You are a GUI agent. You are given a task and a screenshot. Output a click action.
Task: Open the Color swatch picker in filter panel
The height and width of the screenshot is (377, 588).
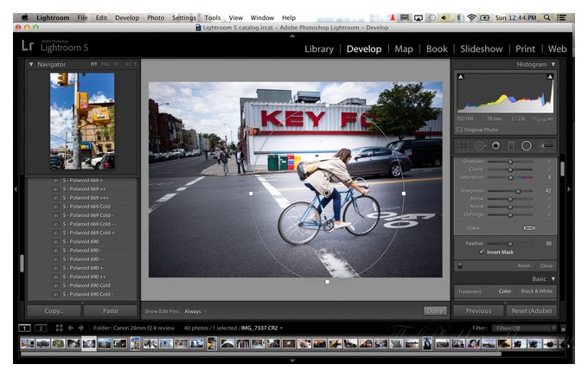click(x=529, y=228)
